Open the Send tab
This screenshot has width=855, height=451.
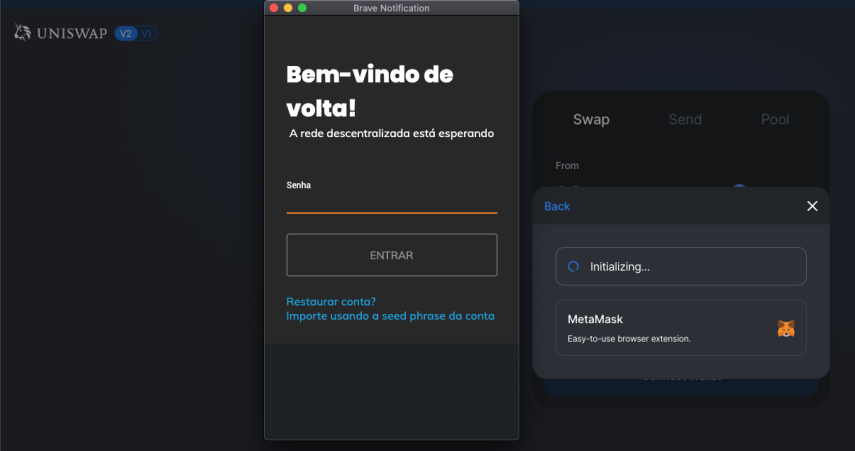(685, 119)
